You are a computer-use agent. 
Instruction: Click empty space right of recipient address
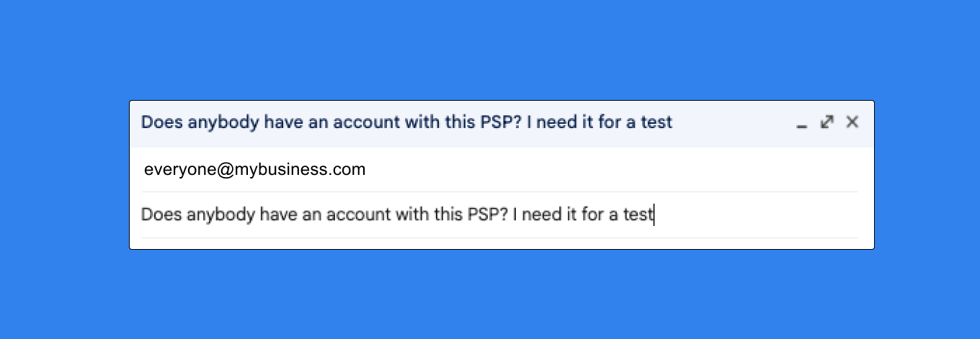tap(612, 170)
